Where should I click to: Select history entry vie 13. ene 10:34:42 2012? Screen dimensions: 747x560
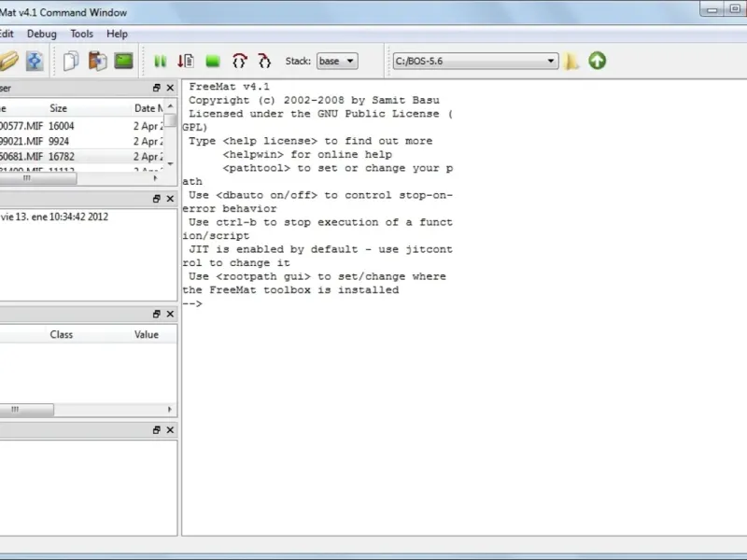coord(54,217)
